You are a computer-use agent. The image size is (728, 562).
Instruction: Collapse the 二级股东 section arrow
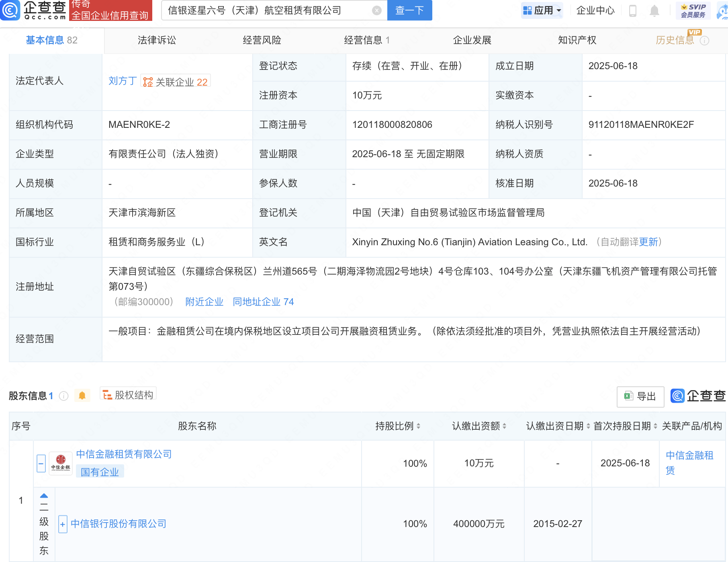[x=44, y=496]
